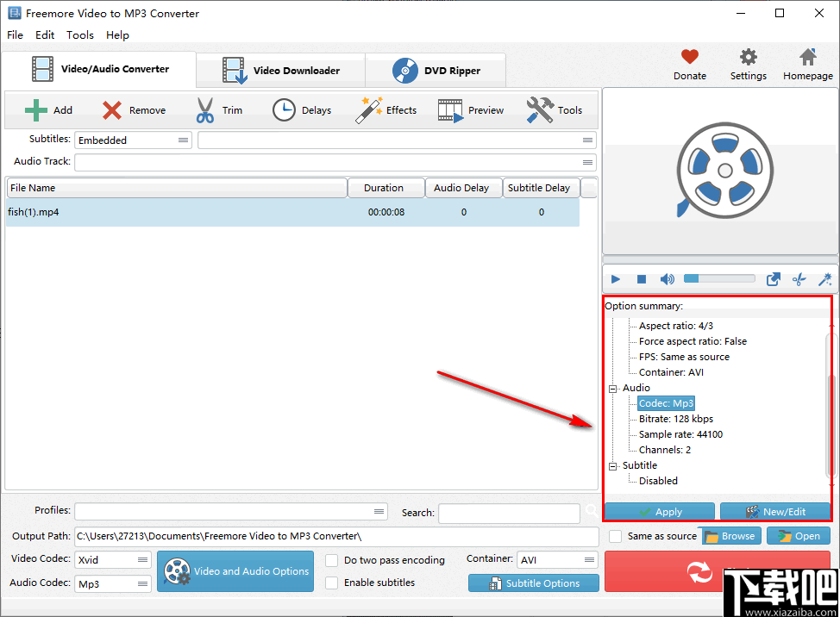Open the Edit menu
Image resolution: width=840 pixels, height=617 pixels.
coord(44,35)
